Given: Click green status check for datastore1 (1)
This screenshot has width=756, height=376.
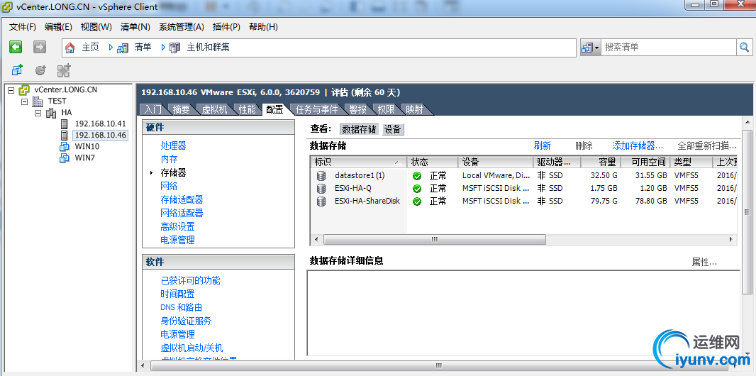Looking at the screenshot, I should [x=417, y=175].
